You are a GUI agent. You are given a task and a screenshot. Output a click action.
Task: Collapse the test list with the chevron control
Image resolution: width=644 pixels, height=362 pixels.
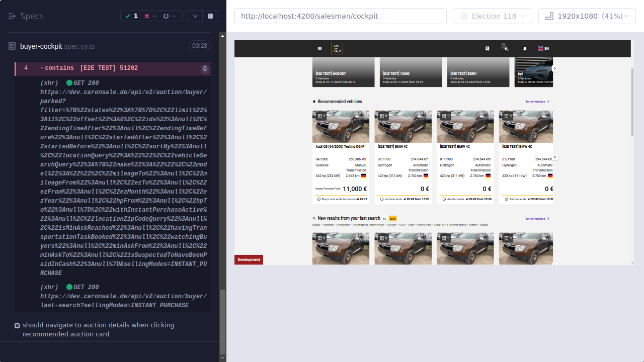click(195, 16)
